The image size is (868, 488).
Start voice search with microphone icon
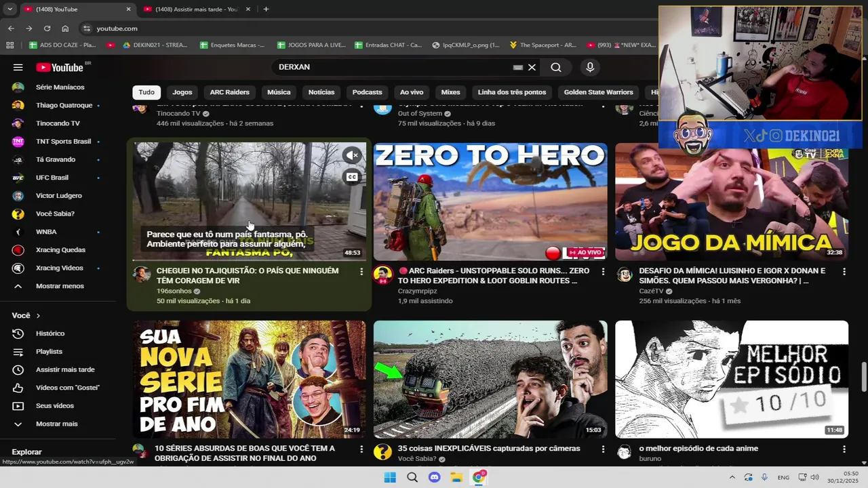click(590, 67)
